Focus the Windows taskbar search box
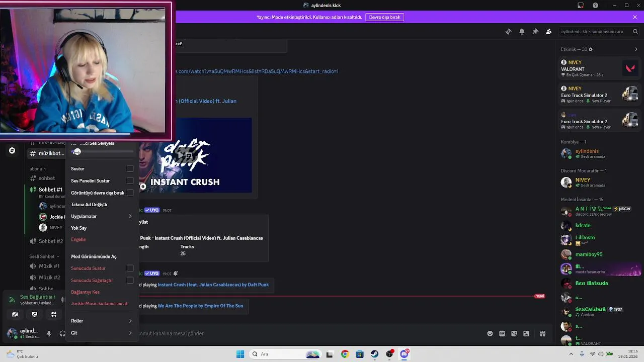The width and height of the screenshot is (644, 362). click(285, 354)
